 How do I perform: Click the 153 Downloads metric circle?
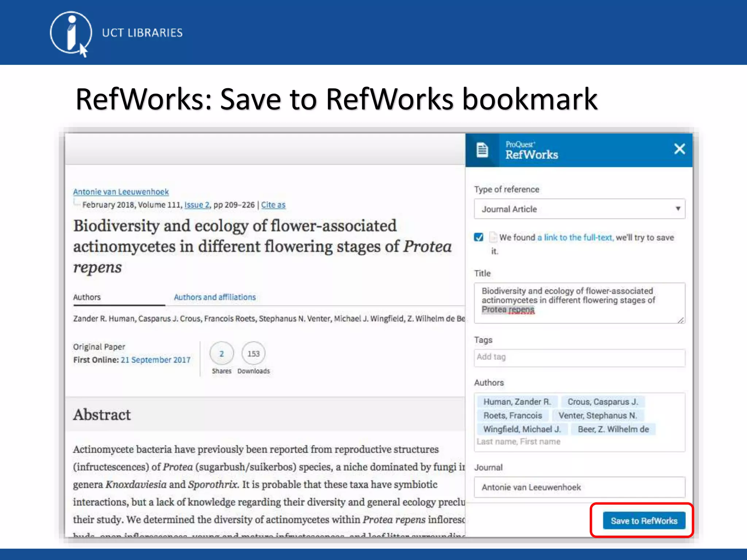(253, 353)
